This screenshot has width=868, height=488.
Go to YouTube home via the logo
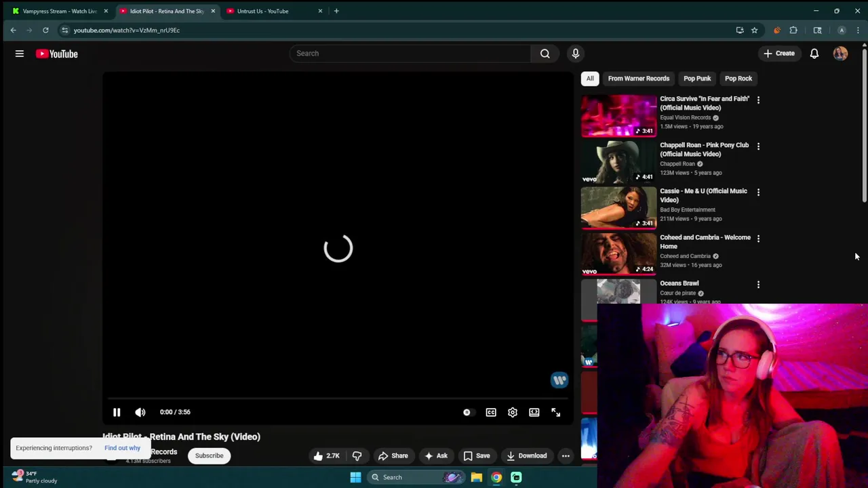(x=57, y=54)
